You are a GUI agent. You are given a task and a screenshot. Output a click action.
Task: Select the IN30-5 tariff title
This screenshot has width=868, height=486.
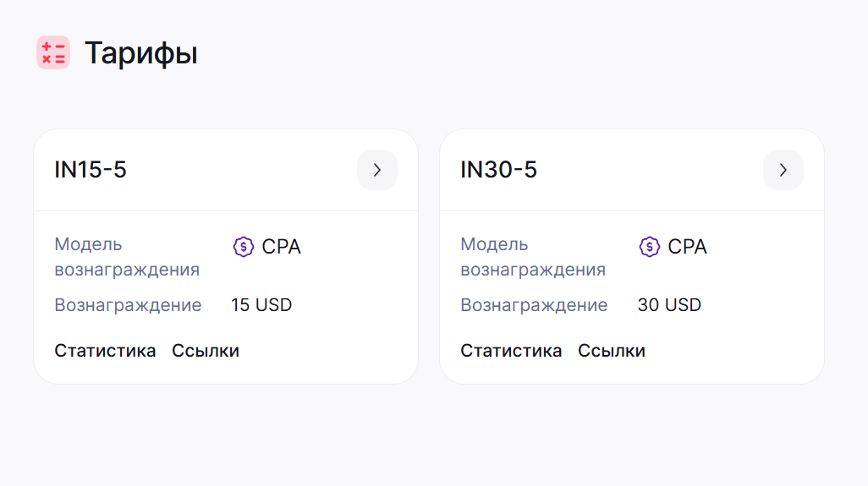pyautogui.click(x=499, y=170)
